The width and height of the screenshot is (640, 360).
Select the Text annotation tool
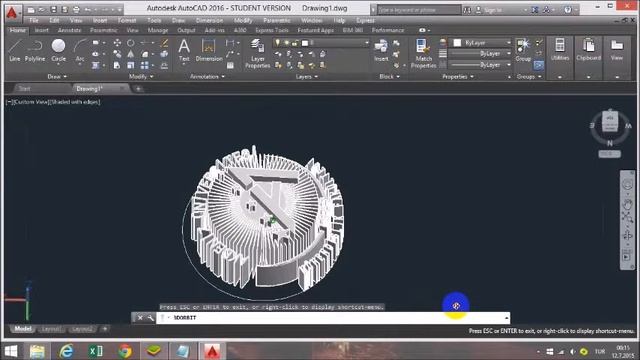[x=184, y=50]
